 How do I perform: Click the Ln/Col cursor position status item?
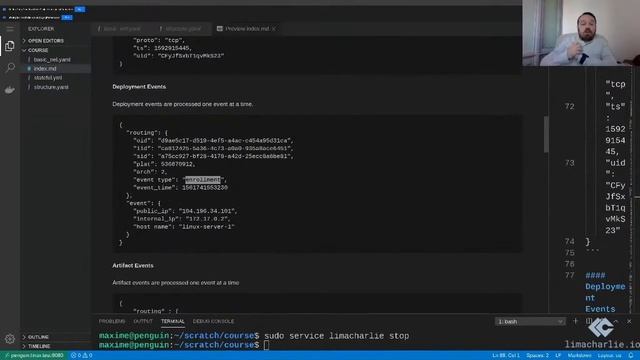pyautogui.click(x=506, y=356)
